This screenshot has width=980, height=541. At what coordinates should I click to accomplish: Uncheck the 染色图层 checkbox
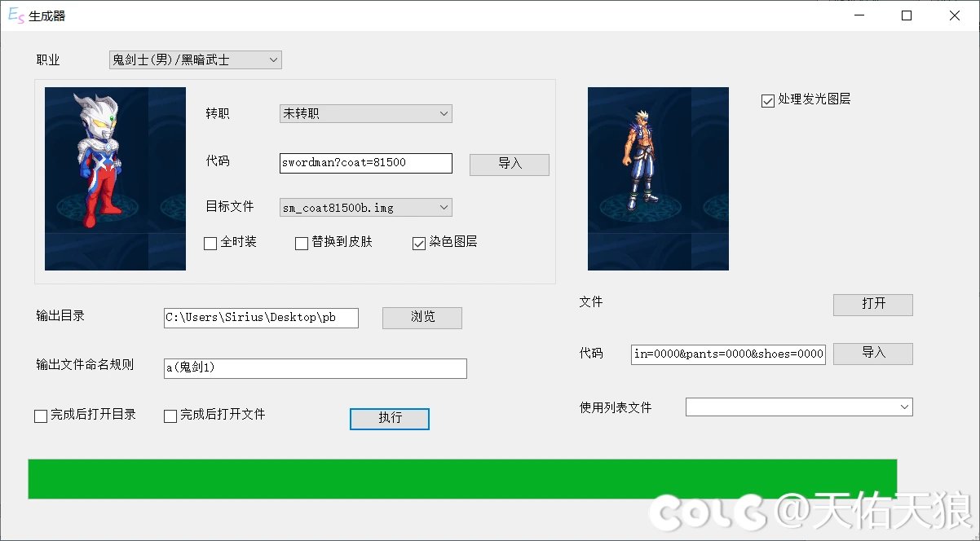[419, 243]
